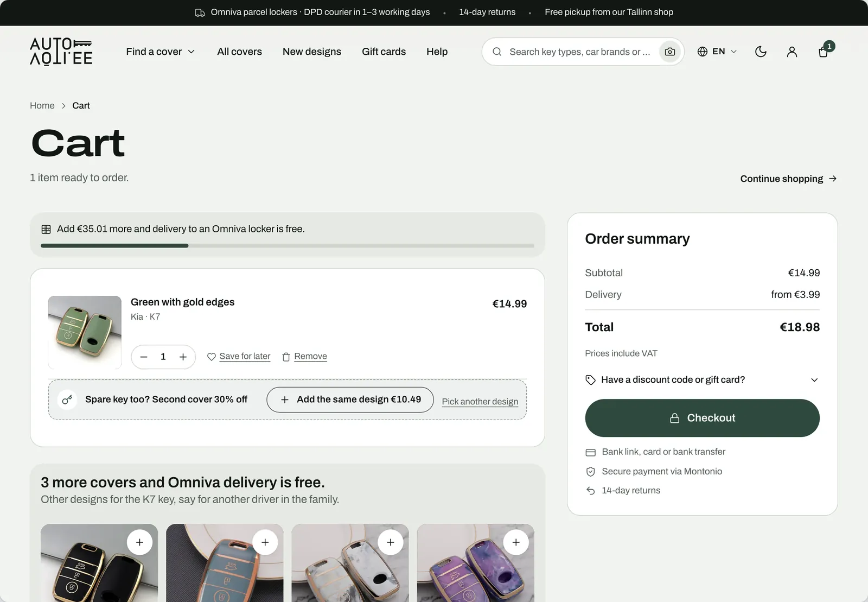Open the Green with gold edges thumbnail
Screen dimensions: 868x602
pos(85,332)
